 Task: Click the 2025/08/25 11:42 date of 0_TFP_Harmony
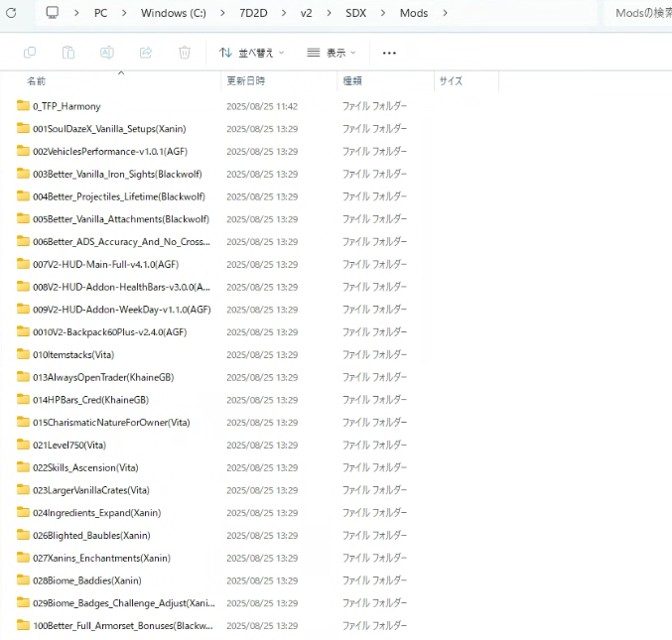tap(262, 106)
